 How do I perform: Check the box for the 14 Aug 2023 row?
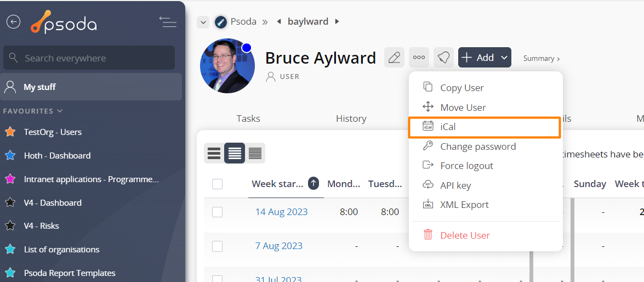(x=218, y=212)
